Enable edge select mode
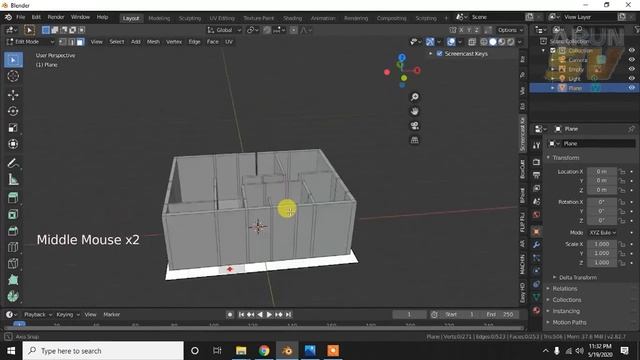The image size is (640, 360). point(71,42)
